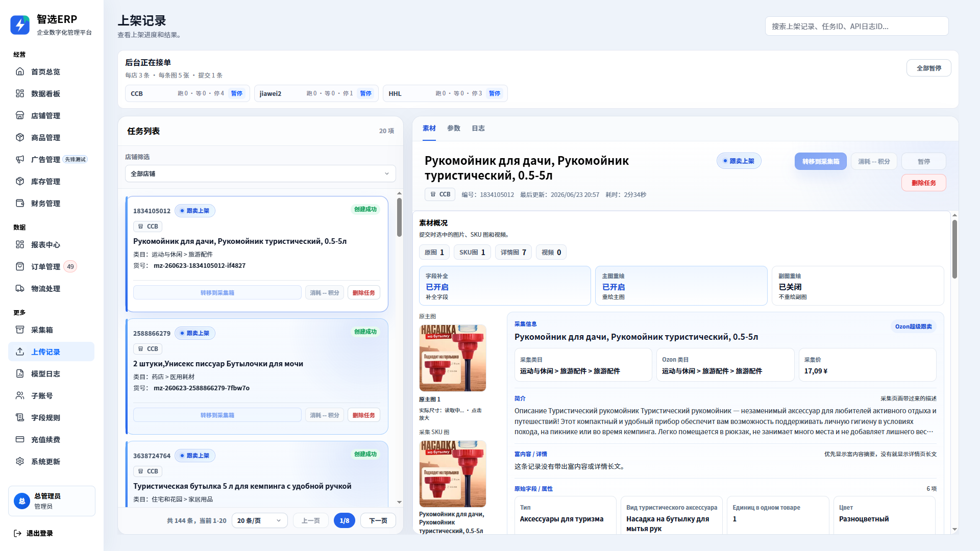Click the 点击放大 link under 原主图

450,414
